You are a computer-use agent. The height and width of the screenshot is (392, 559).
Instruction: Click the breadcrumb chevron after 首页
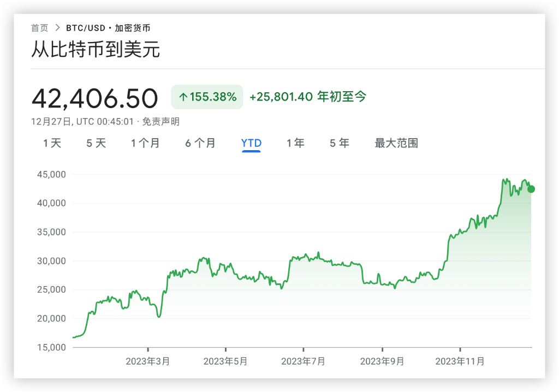(x=57, y=28)
